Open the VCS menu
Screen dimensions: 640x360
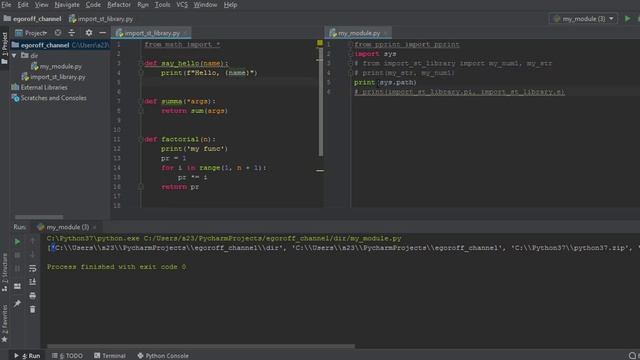click(182, 5)
